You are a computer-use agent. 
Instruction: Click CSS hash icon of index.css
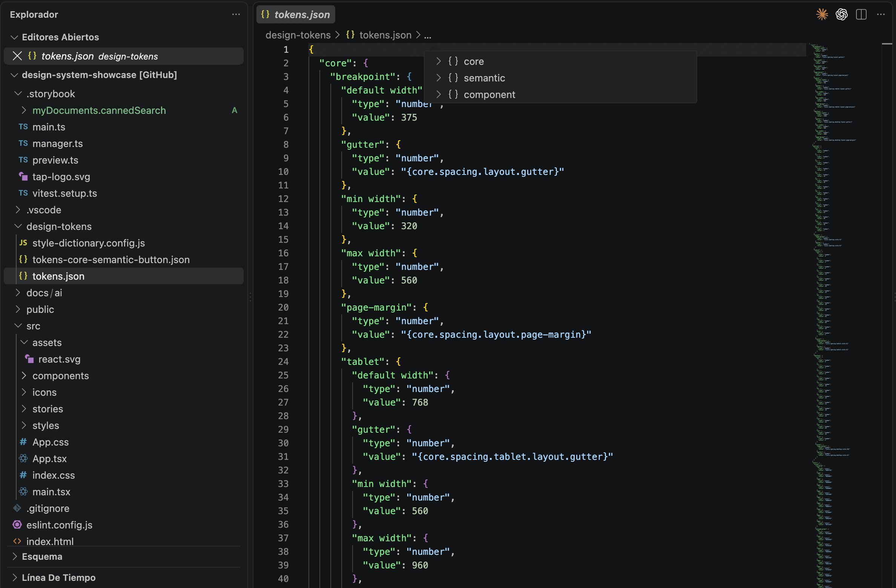[x=23, y=475]
